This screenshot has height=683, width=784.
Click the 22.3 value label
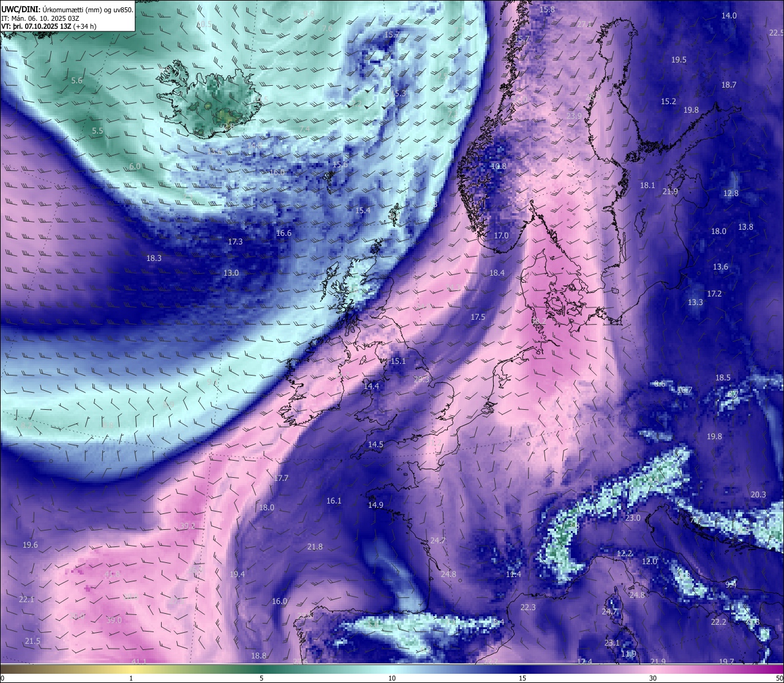coord(528,607)
